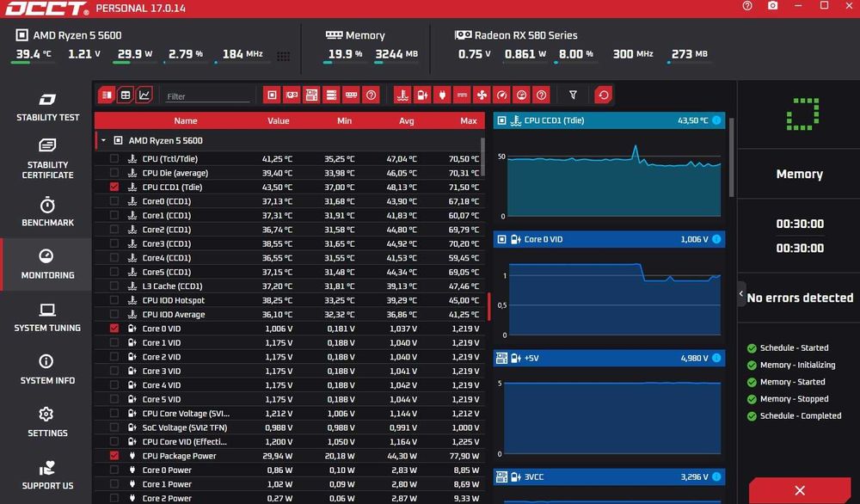Image resolution: width=860 pixels, height=504 pixels.
Task: Filter sensors by CPU hardware icon
Action: 272,95
